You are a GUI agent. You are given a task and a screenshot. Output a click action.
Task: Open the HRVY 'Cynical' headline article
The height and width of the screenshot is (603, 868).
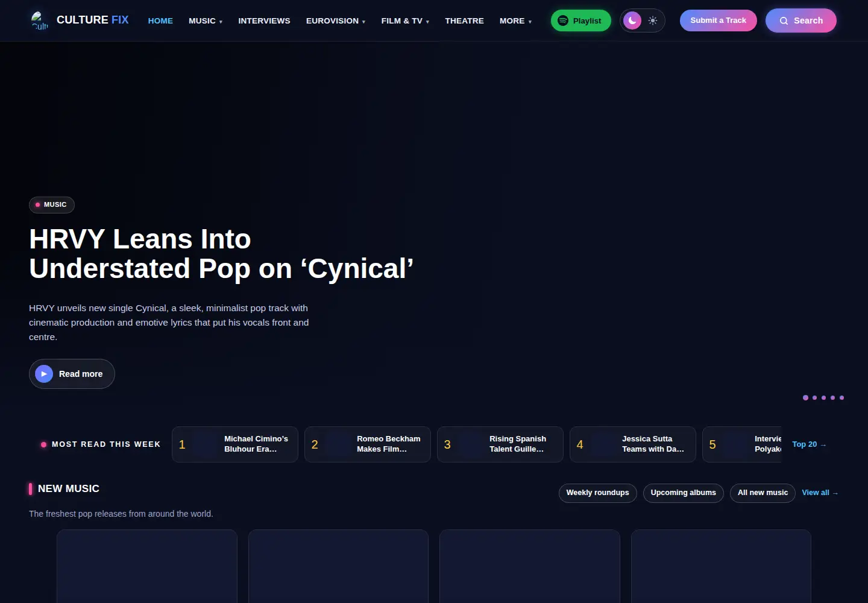pyautogui.click(x=221, y=254)
